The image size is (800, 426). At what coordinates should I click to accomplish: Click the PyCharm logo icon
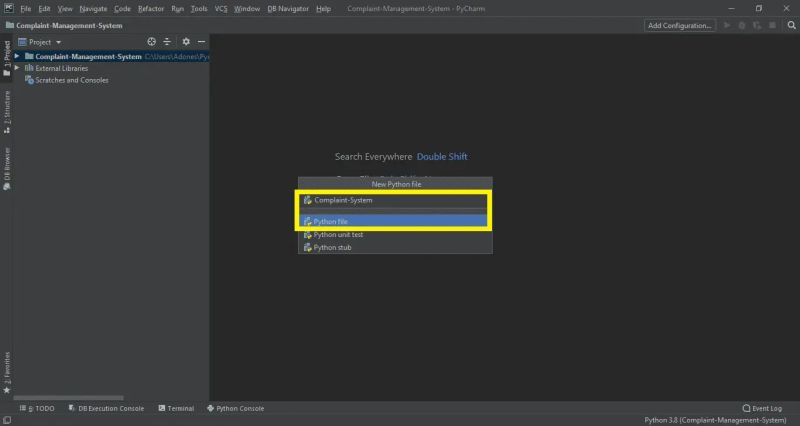[x=9, y=8]
